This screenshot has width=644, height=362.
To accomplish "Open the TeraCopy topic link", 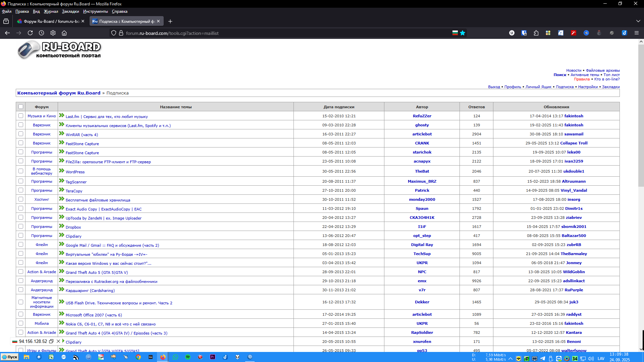I will coord(74,191).
